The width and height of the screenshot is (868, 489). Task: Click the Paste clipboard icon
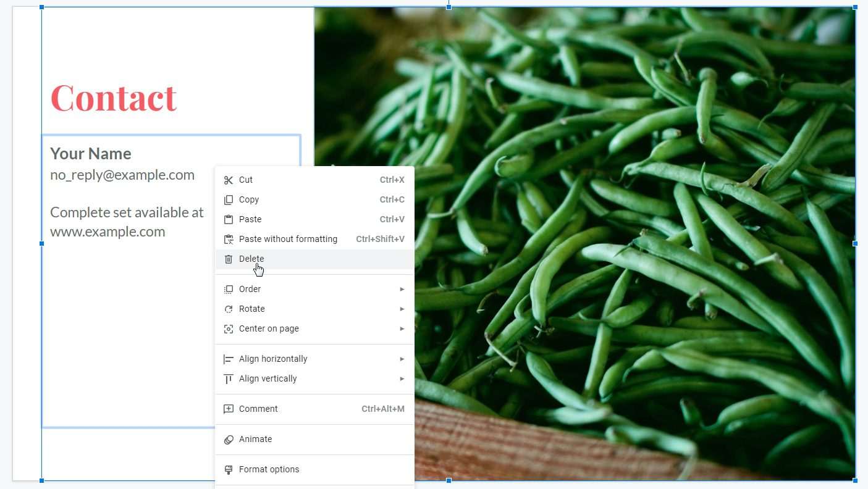point(229,220)
